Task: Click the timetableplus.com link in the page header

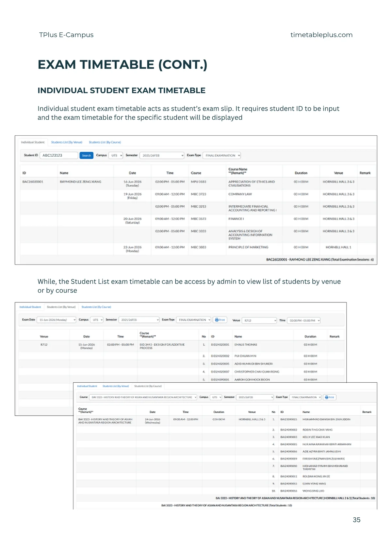Action: click(x=321, y=35)
